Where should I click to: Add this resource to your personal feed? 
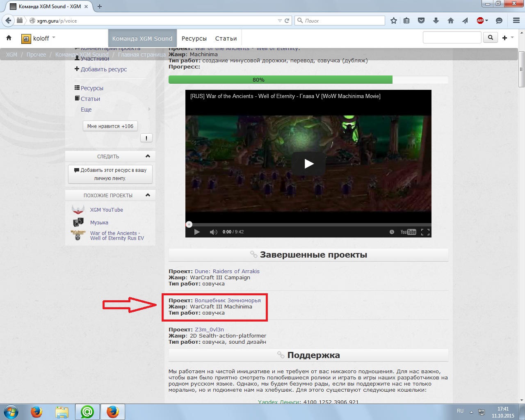pyautogui.click(x=110, y=174)
